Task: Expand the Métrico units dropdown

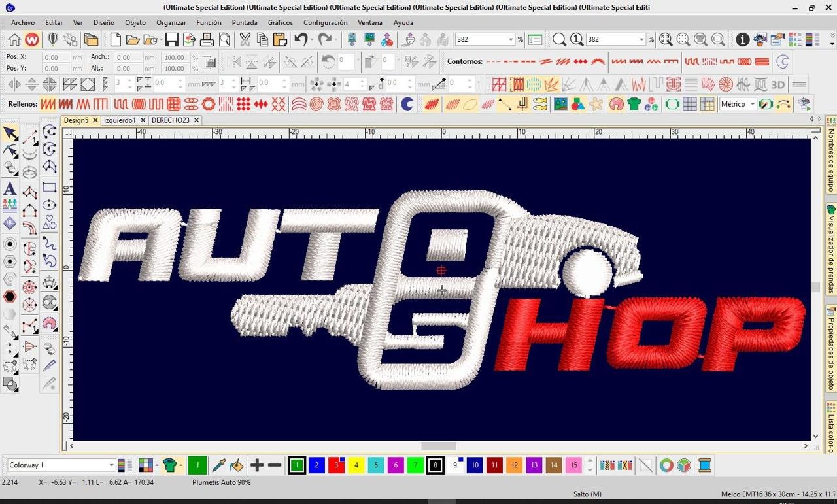Action: (x=753, y=105)
